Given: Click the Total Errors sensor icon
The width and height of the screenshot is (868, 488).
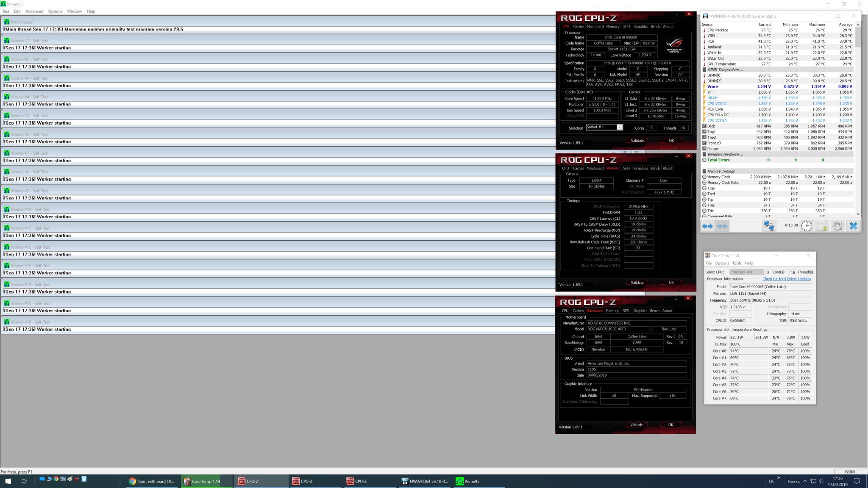Looking at the screenshot, I should [x=704, y=160].
